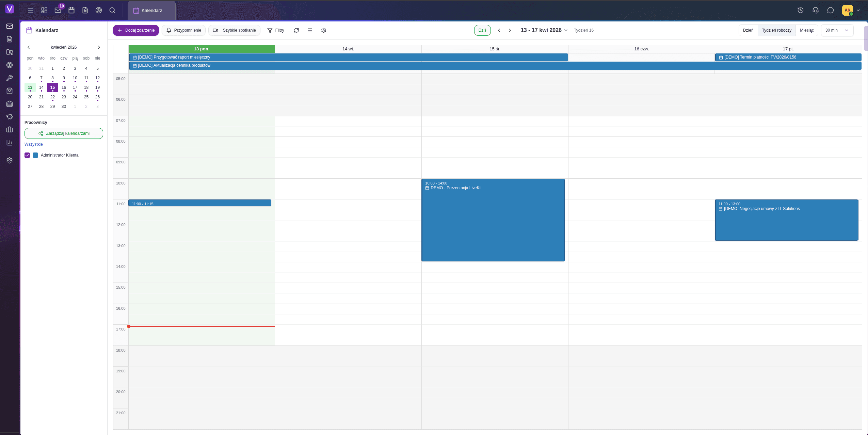This screenshot has width=868, height=435.
Task: Click the Wszystkie link under Pracownicy
Action: (x=33, y=144)
